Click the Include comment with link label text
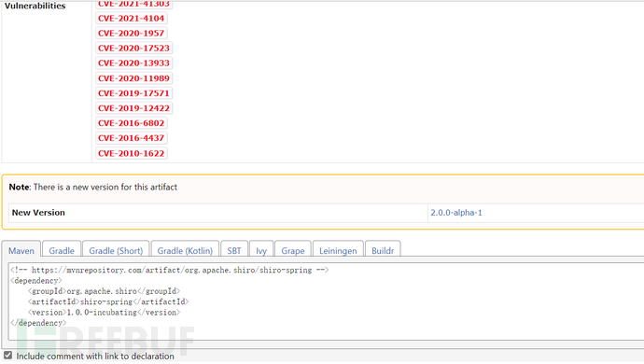This screenshot has height=364, width=644. point(95,357)
